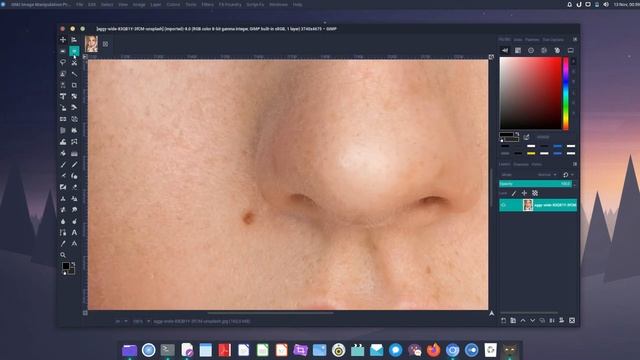Open the Filters menu
Viewport: 640px width, 360px height.
pyautogui.click(x=207, y=4)
